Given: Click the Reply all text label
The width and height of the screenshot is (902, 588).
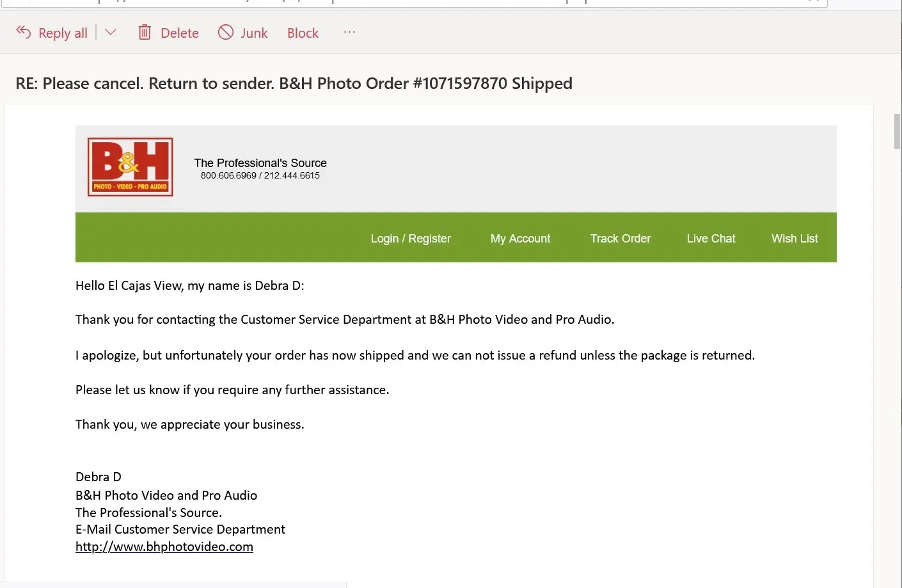Looking at the screenshot, I should (x=63, y=33).
